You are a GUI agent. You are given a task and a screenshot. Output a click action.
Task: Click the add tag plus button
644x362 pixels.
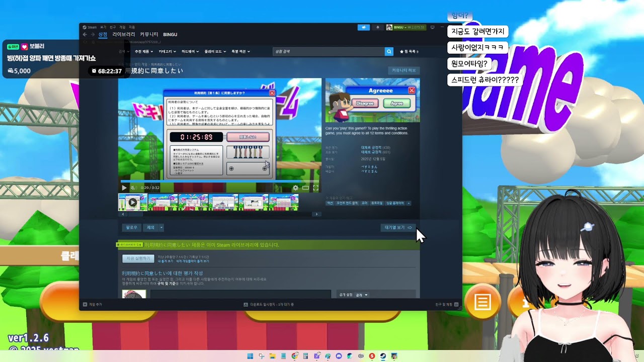[x=409, y=203]
